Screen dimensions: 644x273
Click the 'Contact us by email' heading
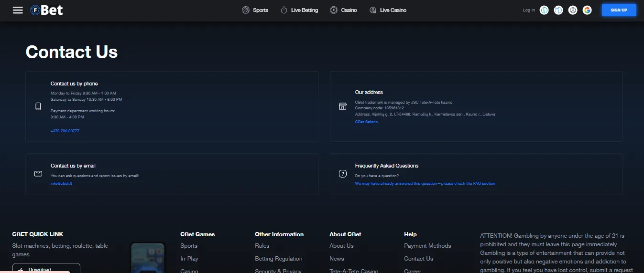pos(73,166)
